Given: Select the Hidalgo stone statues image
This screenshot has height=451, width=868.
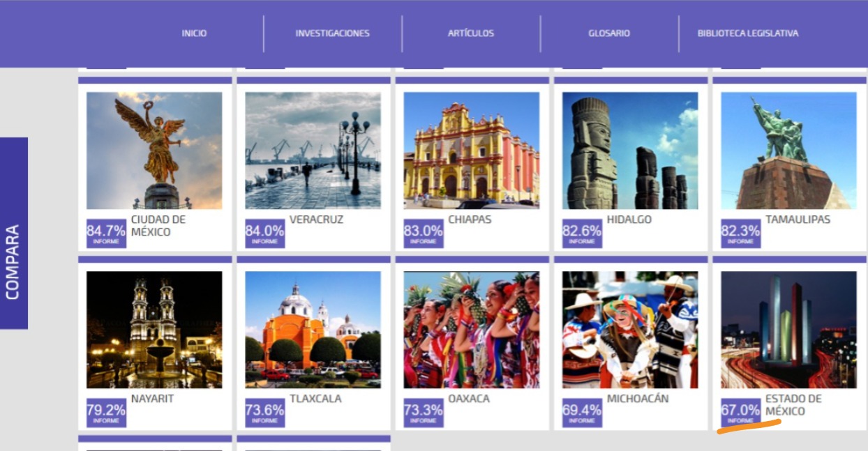Looking at the screenshot, I should tap(630, 151).
